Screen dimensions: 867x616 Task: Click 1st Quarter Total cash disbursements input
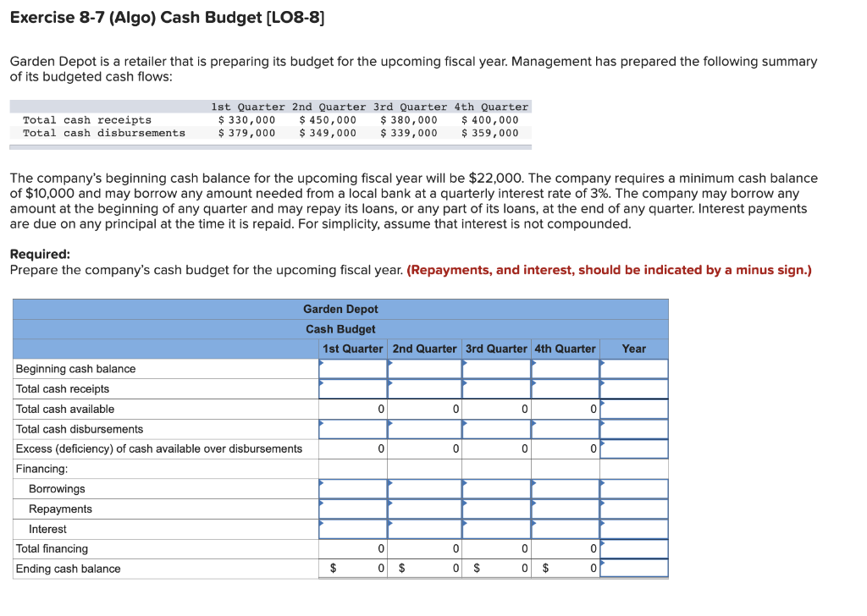(353, 429)
